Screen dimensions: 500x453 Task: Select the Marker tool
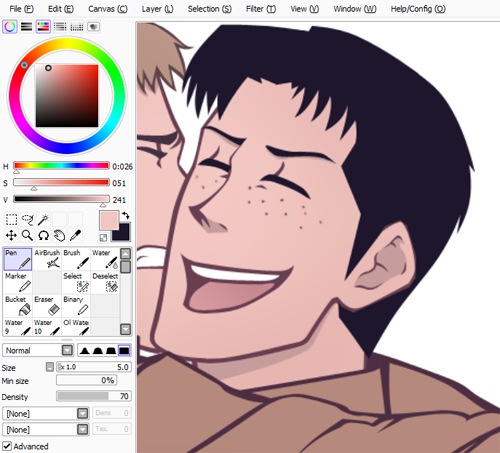pyautogui.click(x=18, y=282)
